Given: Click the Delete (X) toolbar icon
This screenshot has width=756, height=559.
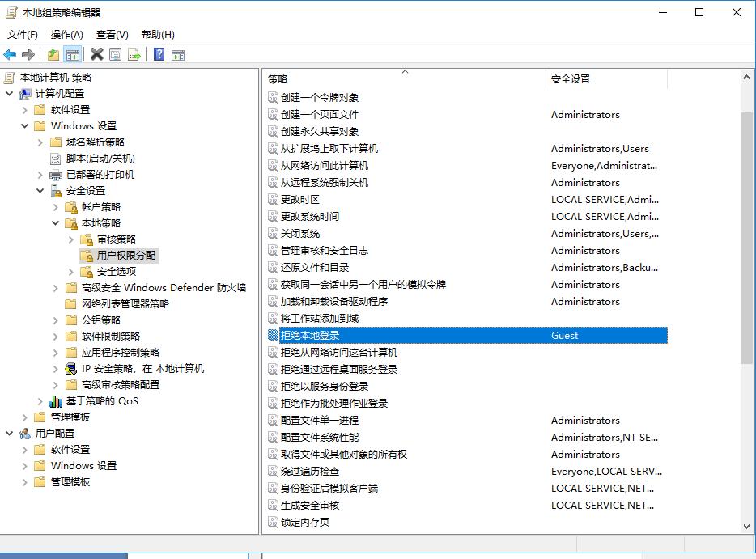Looking at the screenshot, I should click(96, 53).
